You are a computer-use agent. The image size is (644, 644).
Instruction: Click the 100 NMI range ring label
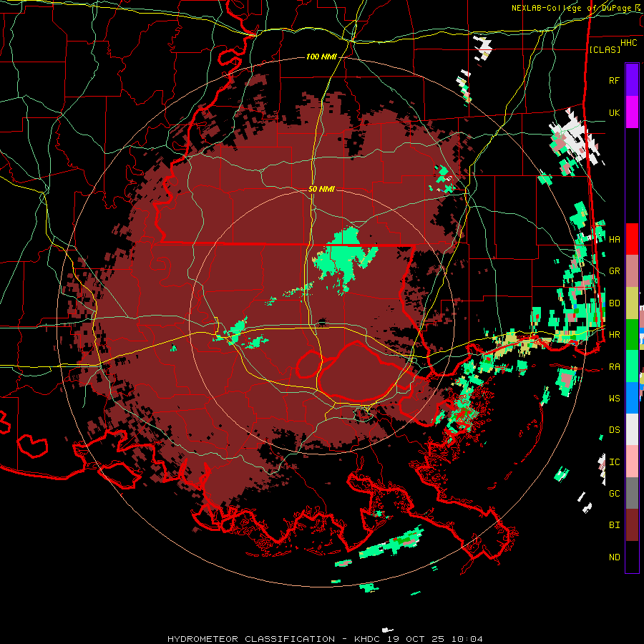pos(321,57)
